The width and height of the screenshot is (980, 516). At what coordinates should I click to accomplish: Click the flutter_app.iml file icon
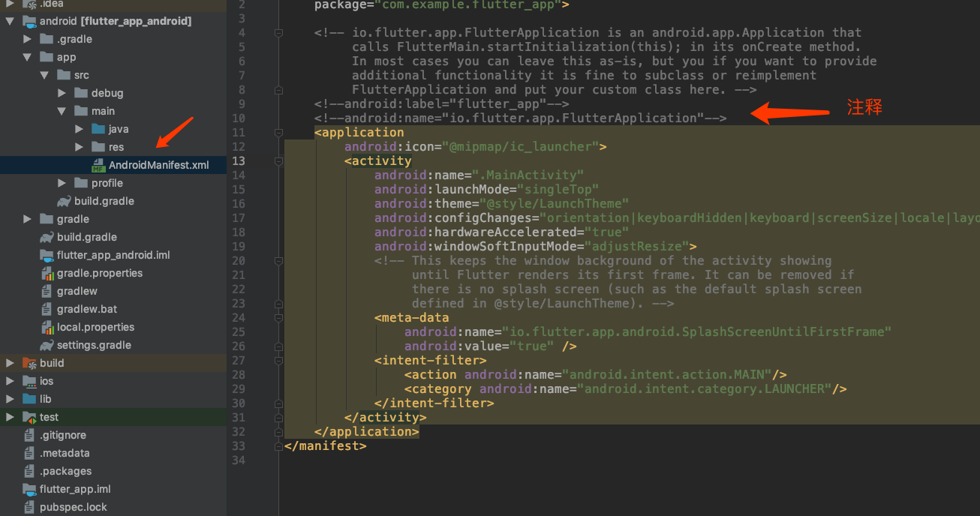29,489
